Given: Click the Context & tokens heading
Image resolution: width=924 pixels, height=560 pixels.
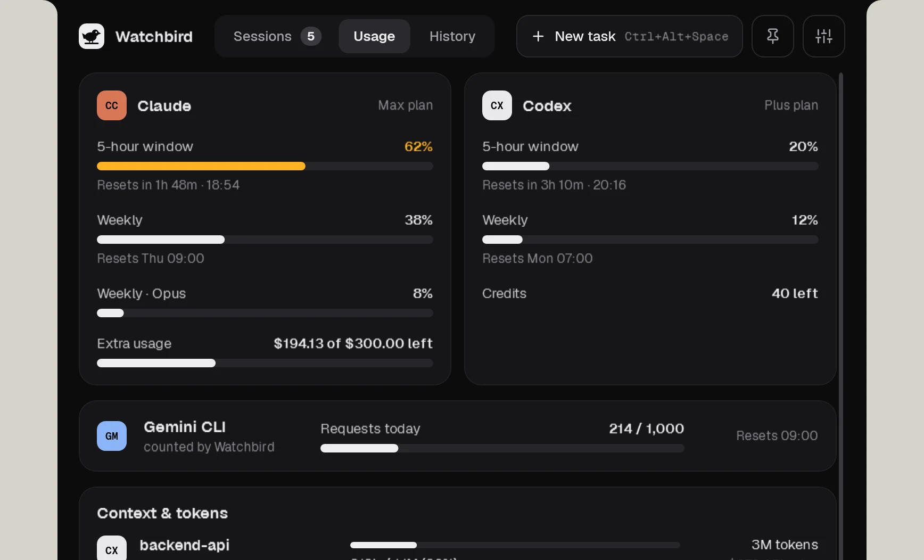Looking at the screenshot, I should coord(162,513).
